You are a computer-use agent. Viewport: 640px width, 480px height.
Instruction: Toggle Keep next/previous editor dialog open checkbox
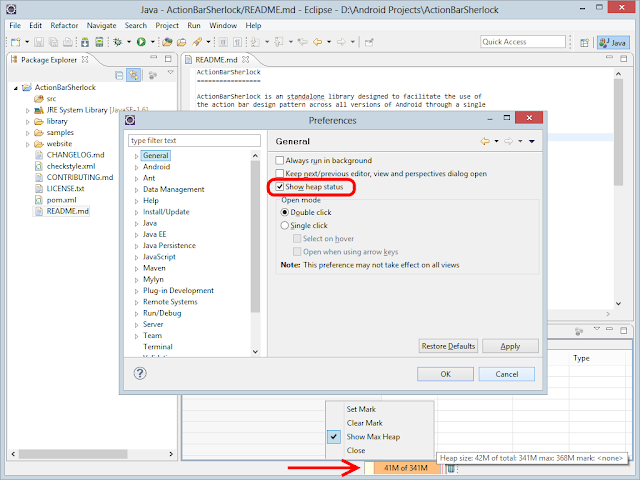[280, 173]
